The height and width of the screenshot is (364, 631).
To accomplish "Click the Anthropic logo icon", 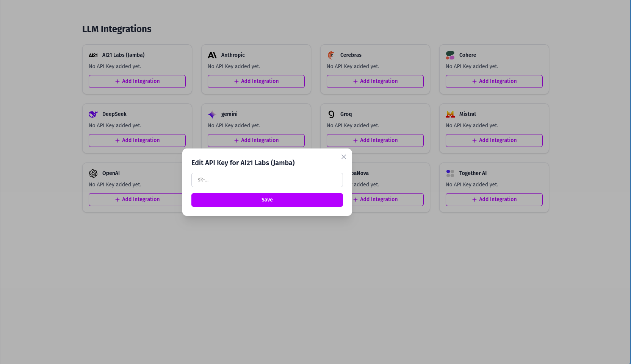I will pyautogui.click(x=212, y=55).
